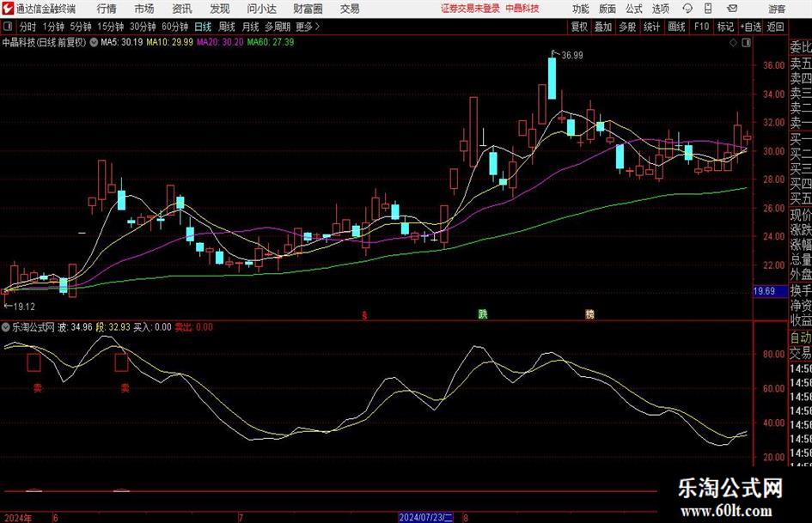The image size is (812, 523).
Task: Switch to 5分钟 period tab
Action: tap(81, 27)
